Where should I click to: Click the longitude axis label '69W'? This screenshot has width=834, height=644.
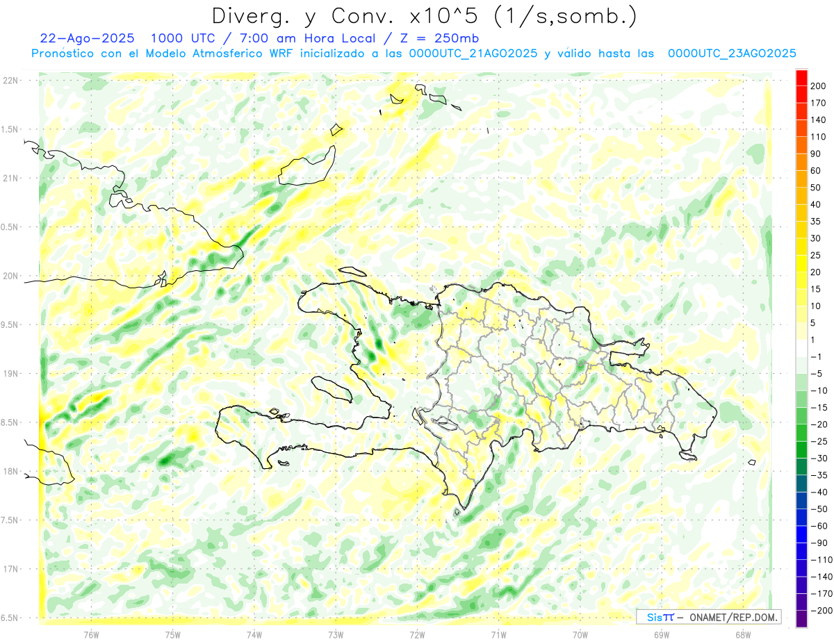click(662, 635)
